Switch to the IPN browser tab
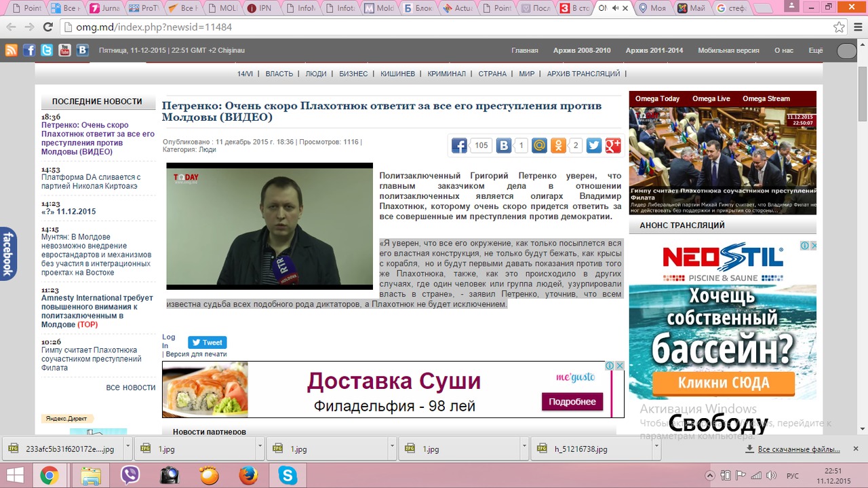 click(x=262, y=8)
